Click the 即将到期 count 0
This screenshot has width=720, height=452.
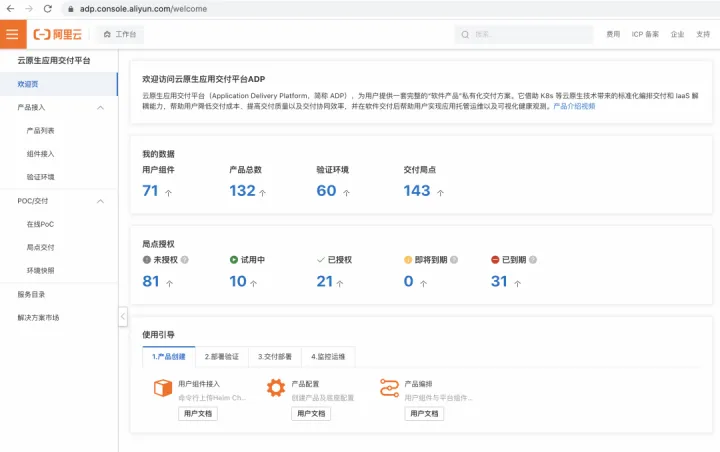[x=408, y=281]
